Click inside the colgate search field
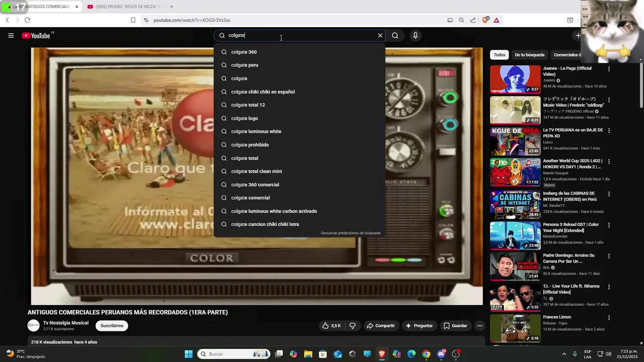 [x=299, y=36]
